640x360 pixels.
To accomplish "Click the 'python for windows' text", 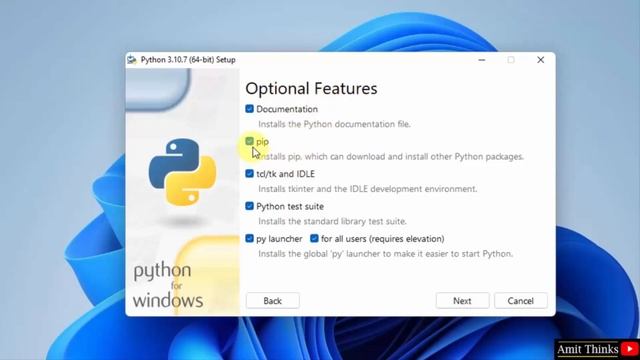I will tap(168, 285).
